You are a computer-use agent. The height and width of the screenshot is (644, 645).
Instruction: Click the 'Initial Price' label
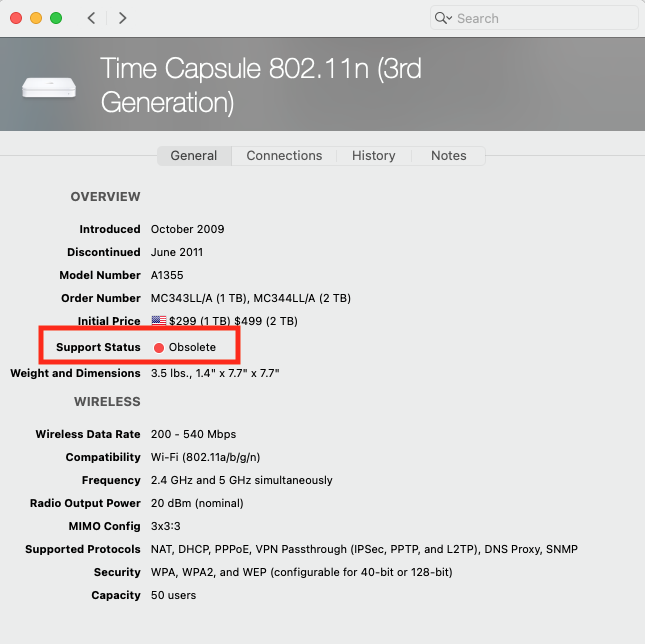[109, 321]
